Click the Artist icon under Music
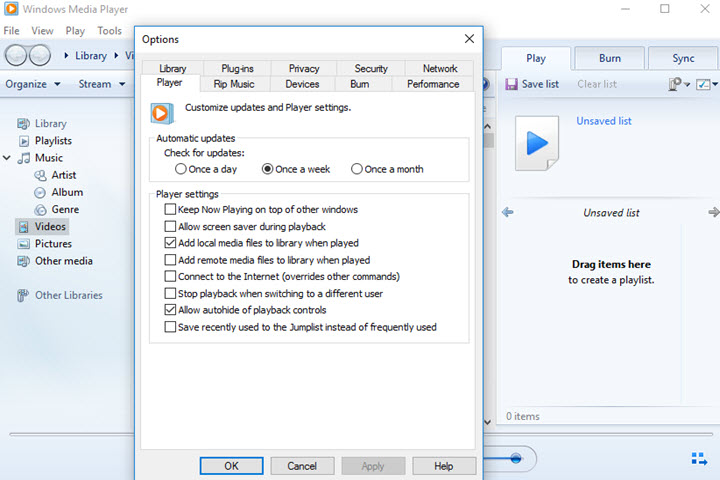Viewport: 720px width, 480px height. 40,175
